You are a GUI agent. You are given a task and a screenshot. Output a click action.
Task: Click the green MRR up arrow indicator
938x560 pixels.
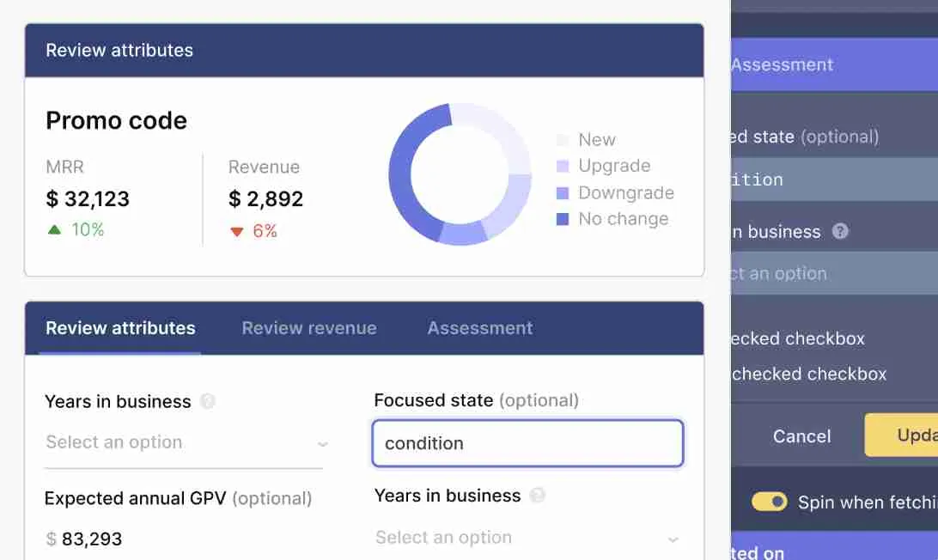coord(54,229)
